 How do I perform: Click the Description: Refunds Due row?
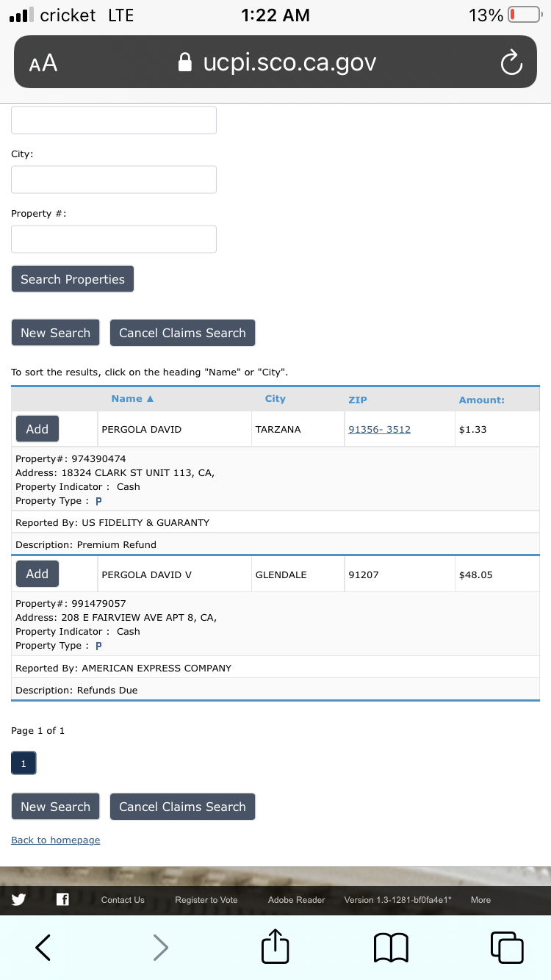click(x=275, y=690)
